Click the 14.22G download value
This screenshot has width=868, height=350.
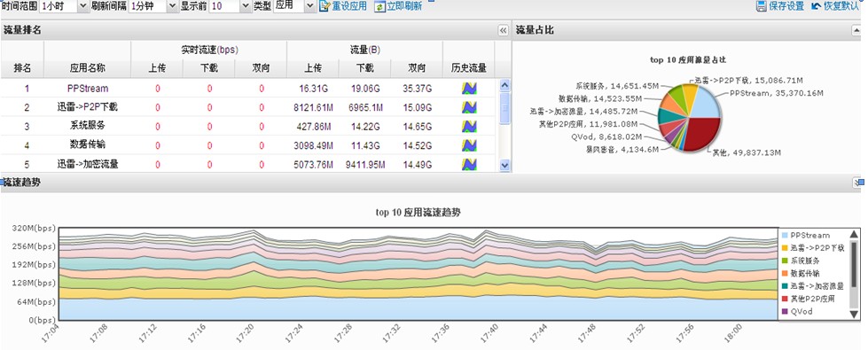coord(364,127)
